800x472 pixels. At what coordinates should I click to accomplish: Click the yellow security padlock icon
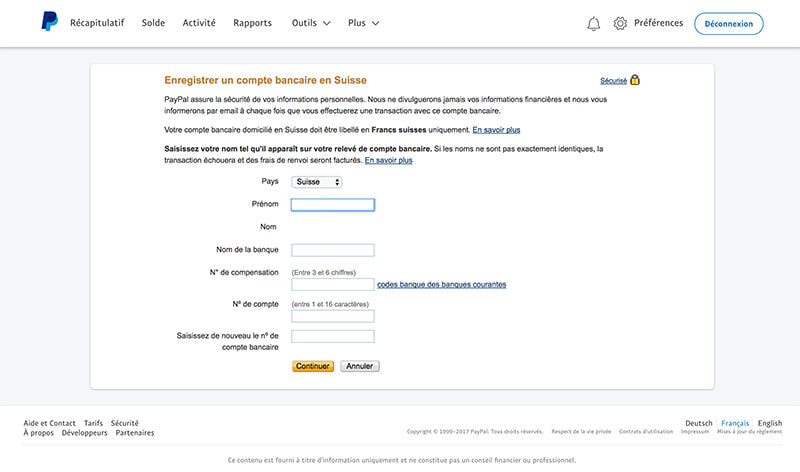(x=635, y=80)
